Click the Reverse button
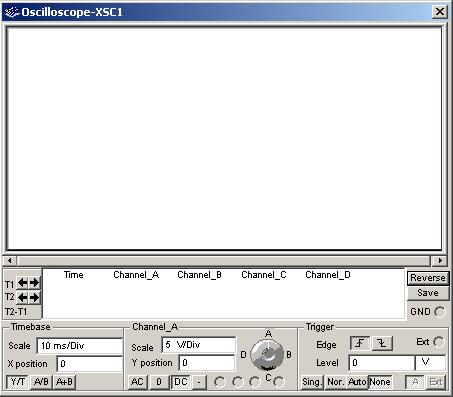 coord(428,278)
